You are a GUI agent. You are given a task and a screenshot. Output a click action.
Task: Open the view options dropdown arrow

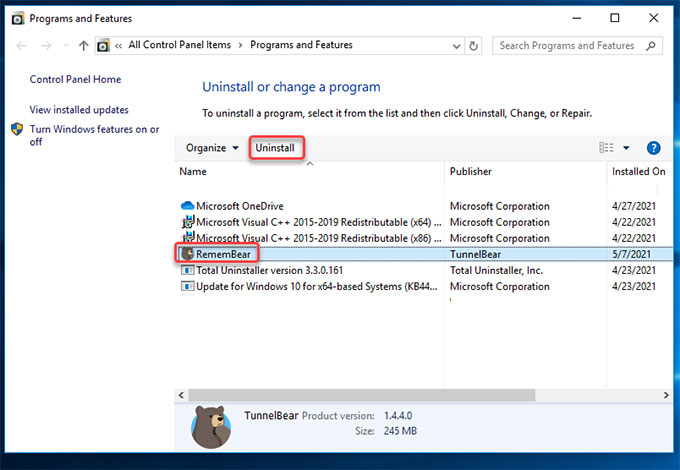tap(626, 148)
